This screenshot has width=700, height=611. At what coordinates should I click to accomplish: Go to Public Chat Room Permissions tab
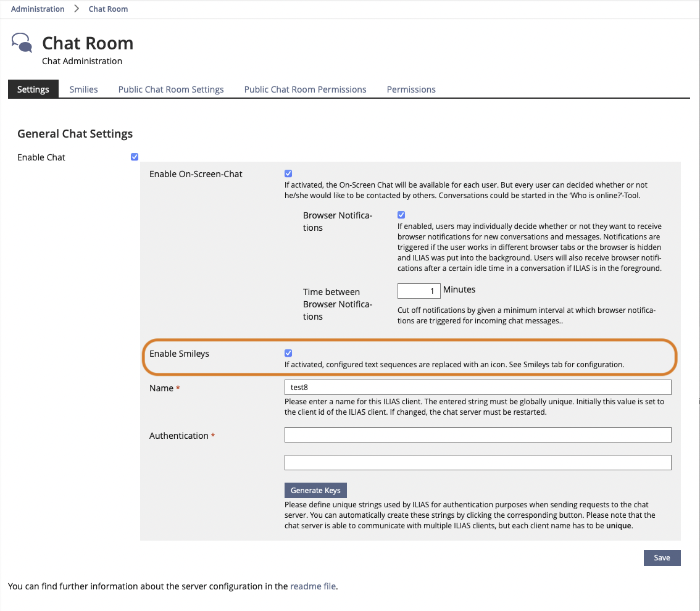[x=305, y=89]
